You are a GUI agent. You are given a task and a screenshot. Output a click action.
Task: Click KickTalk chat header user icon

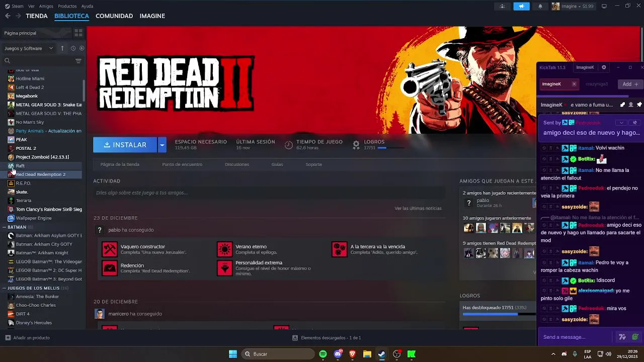point(631,105)
